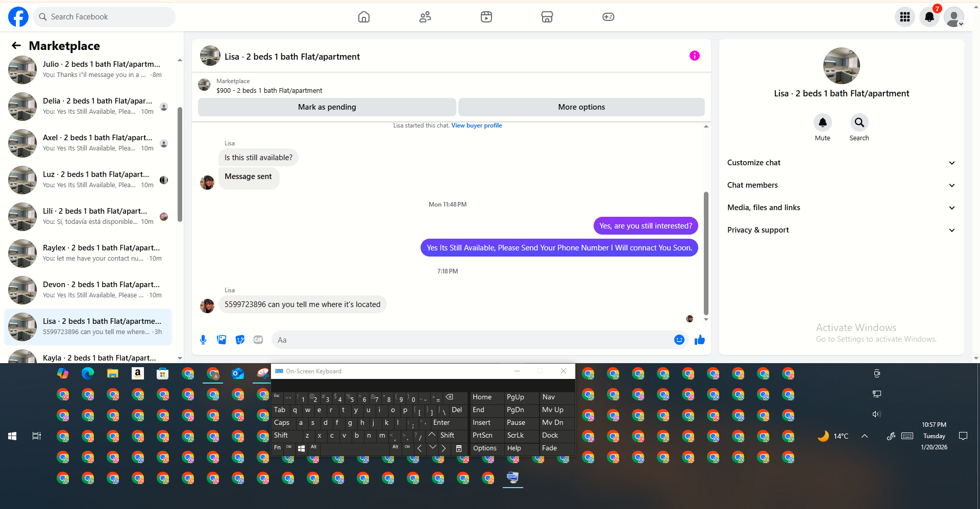Open the sticker picker icon
Screen dimensions: 980x509
(240, 340)
